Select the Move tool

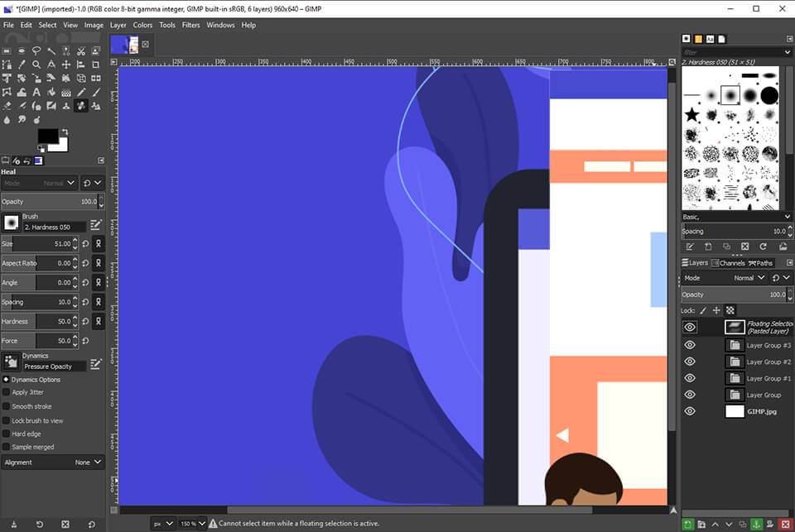coord(66,65)
